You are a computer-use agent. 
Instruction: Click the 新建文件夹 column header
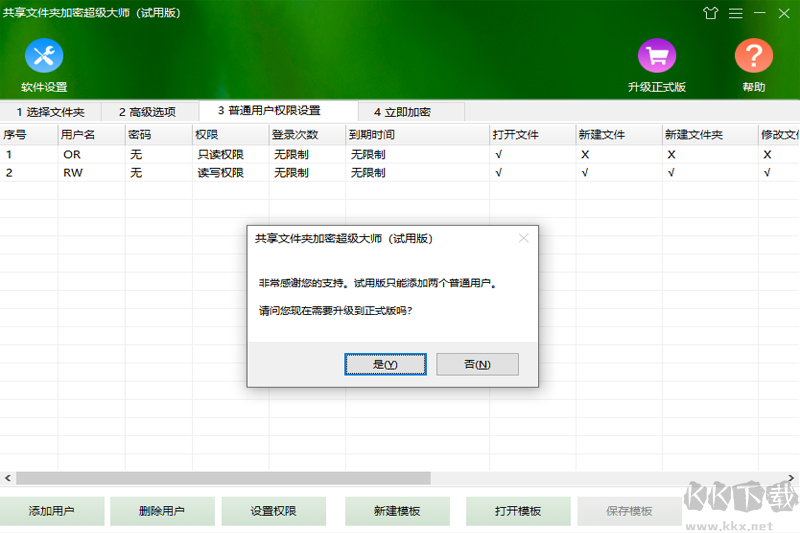710,135
